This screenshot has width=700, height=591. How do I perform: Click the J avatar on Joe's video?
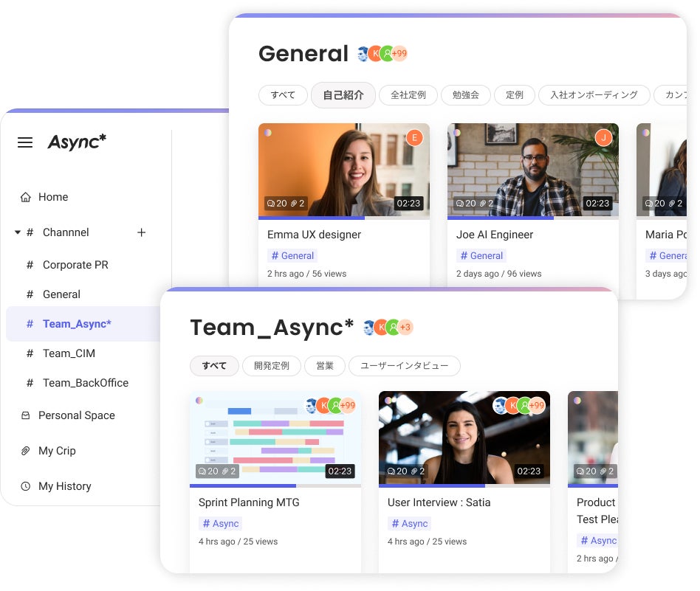pyautogui.click(x=603, y=138)
